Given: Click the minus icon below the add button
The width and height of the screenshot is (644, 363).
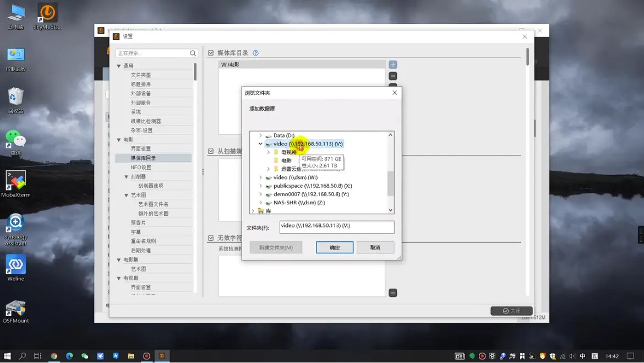Looking at the screenshot, I should [392, 76].
